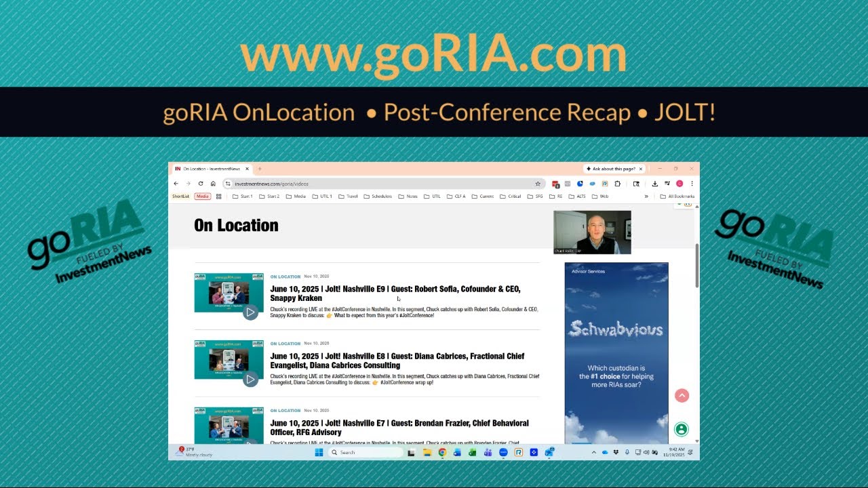This screenshot has height=488, width=868.
Task: Expand the bookmarks bar overflow chevron
Action: point(646,197)
